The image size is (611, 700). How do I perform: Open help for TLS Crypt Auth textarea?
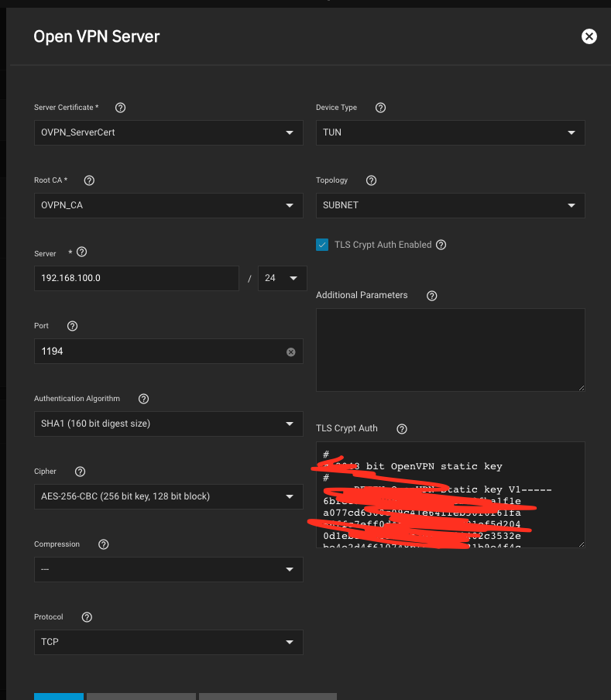tap(402, 428)
